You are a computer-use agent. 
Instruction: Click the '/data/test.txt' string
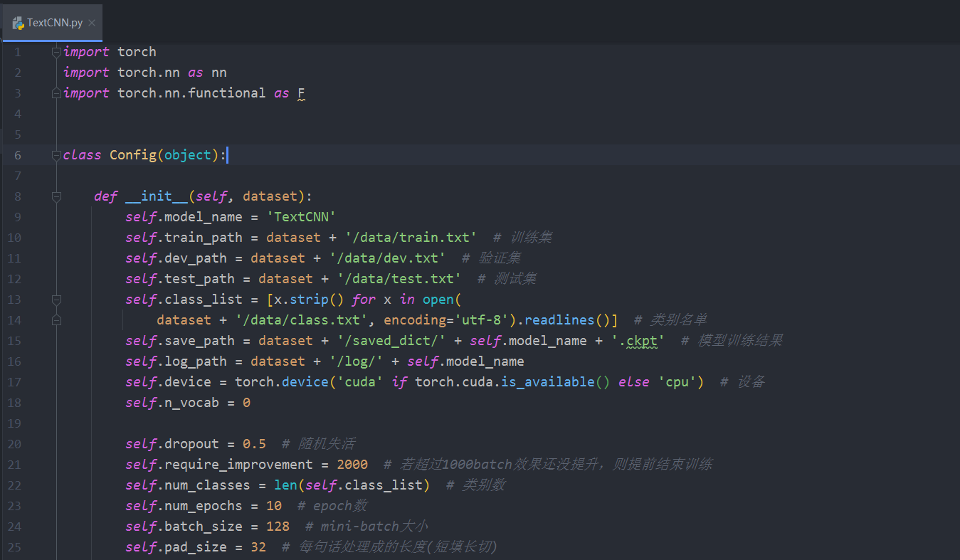(x=399, y=279)
